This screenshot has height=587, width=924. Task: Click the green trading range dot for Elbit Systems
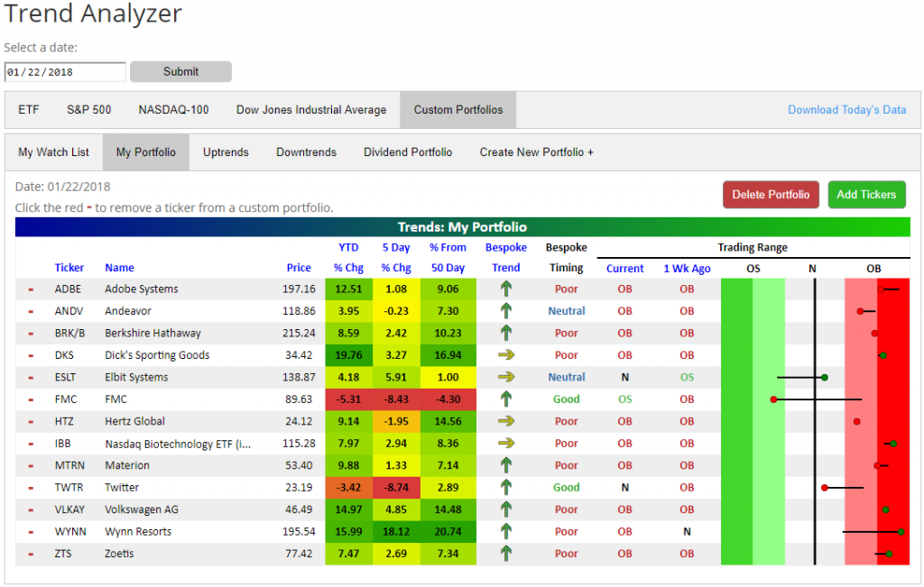[824, 378]
